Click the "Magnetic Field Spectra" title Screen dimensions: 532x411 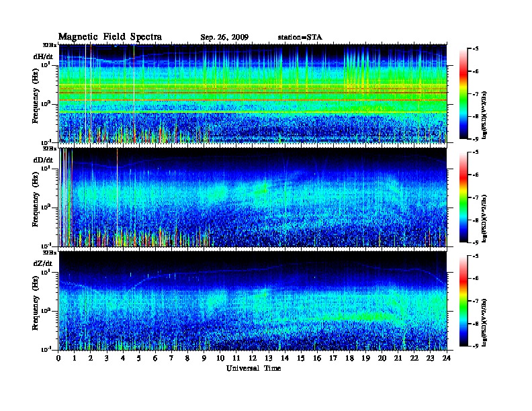(109, 37)
